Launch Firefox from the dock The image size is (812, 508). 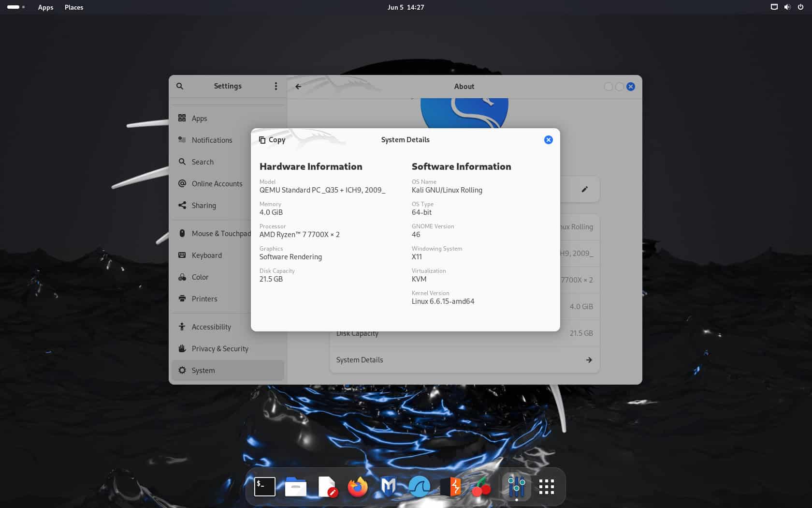pyautogui.click(x=358, y=486)
